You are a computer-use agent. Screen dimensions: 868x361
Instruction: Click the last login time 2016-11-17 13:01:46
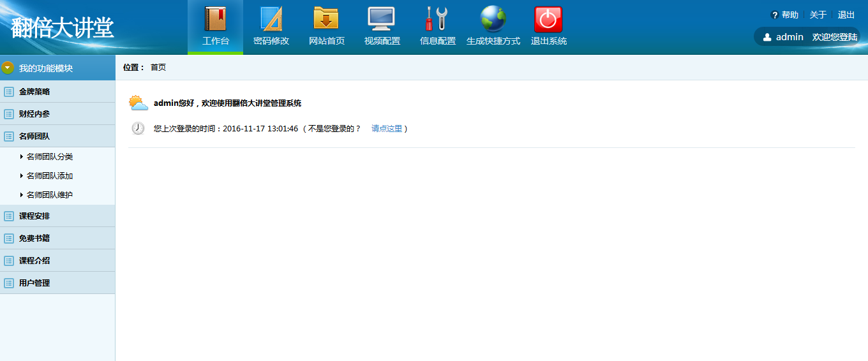click(260, 129)
